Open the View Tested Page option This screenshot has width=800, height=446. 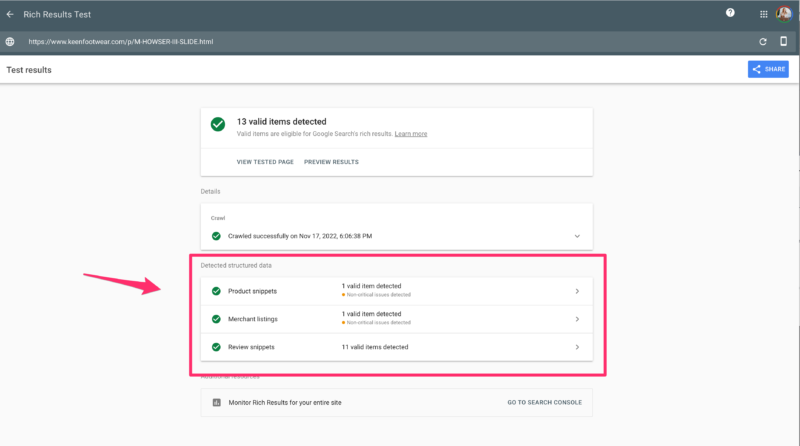tap(265, 162)
